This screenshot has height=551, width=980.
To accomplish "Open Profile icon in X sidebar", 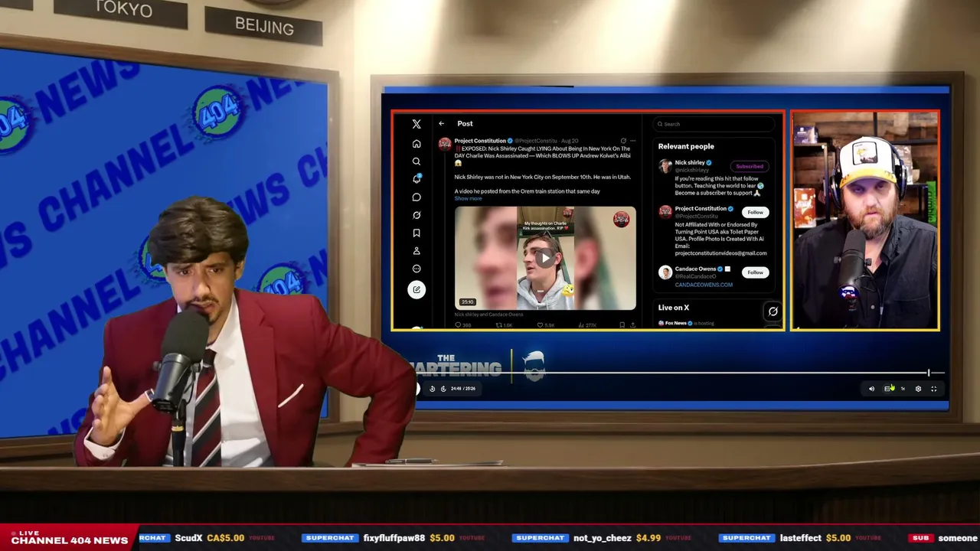I will (x=416, y=251).
